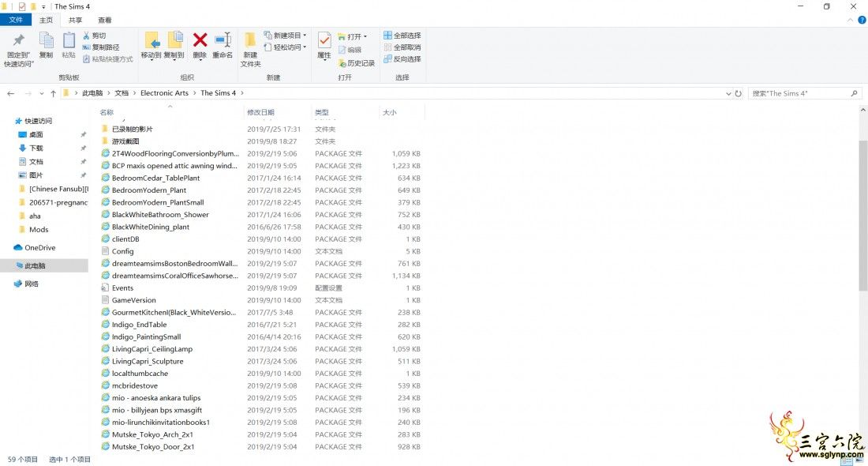This screenshot has width=868, height=466.
Task: Select Mutske_Tokyo_Door_2x1 file
Action: [x=153, y=446]
